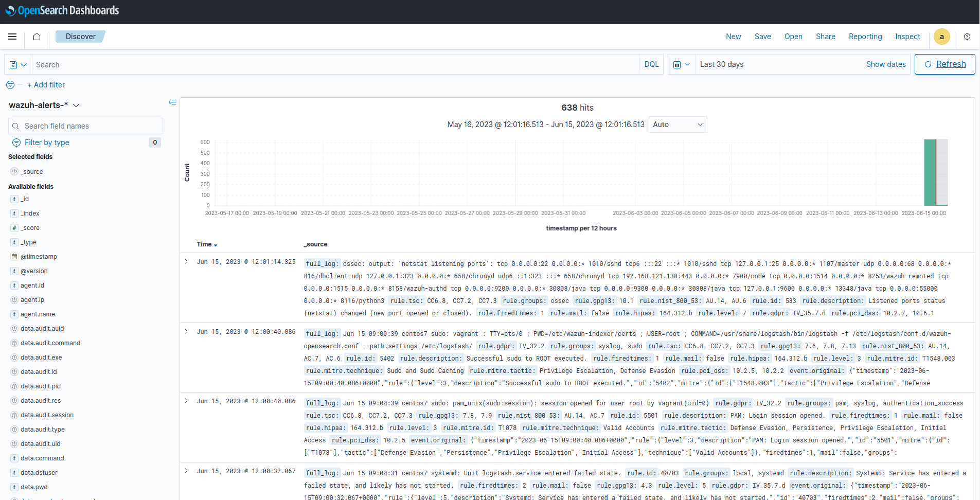Open the saved queries menu icon
Image resolution: width=980 pixels, height=500 pixels.
click(x=18, y=65)
